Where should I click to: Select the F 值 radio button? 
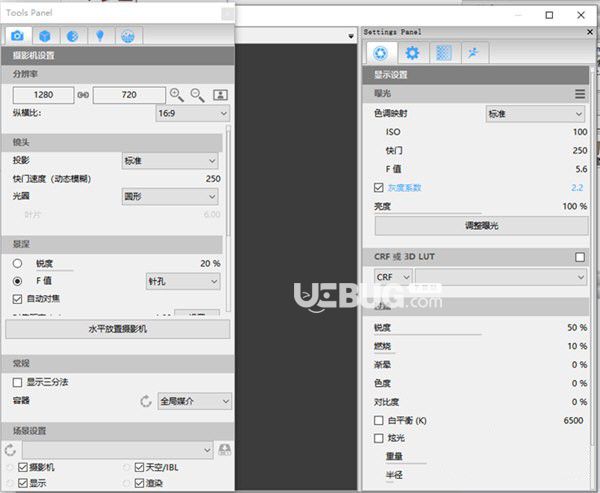tap(17, 281)
